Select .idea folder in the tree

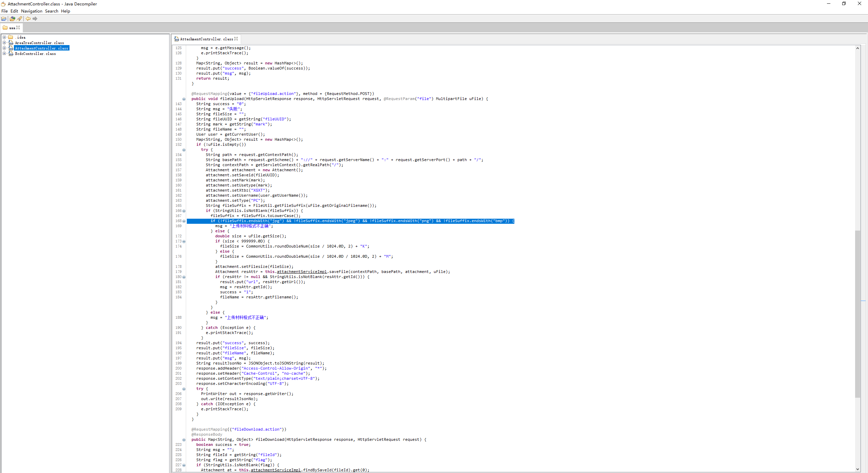coord(20,37)
